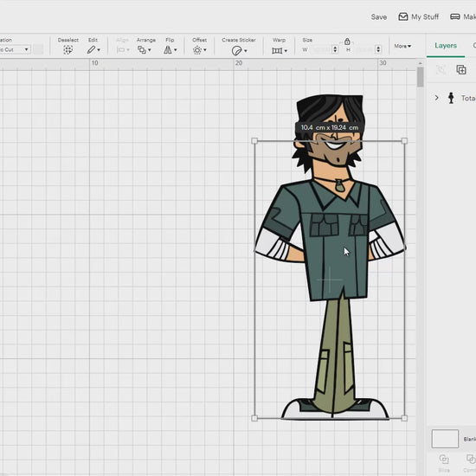The height and width of the screenshot is (476, 476).
Task: Click the Make button icon
Action: click(x=454, y=16)
